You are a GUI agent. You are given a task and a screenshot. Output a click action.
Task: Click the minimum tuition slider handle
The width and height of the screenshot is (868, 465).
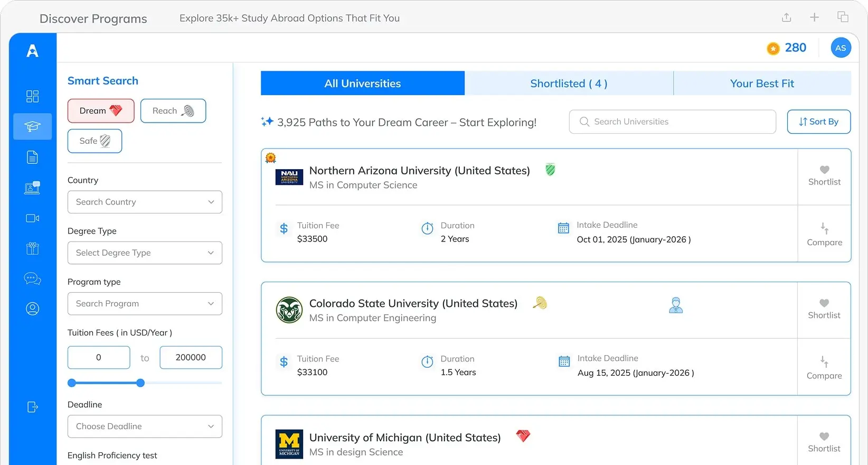point(72,383)
